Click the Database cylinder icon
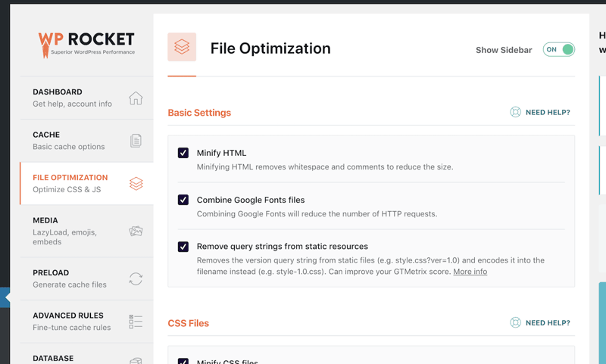The height and width of the screenshot is (364, 606). [136, 360]
